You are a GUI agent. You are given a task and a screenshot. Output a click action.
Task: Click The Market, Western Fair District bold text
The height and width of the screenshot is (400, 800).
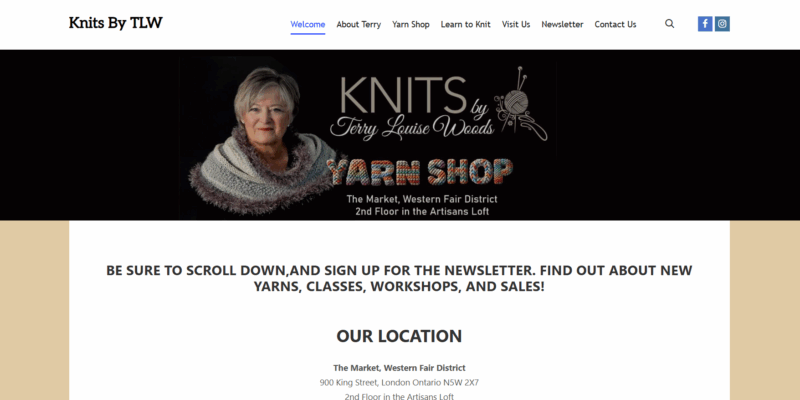[x=399, y=368]
